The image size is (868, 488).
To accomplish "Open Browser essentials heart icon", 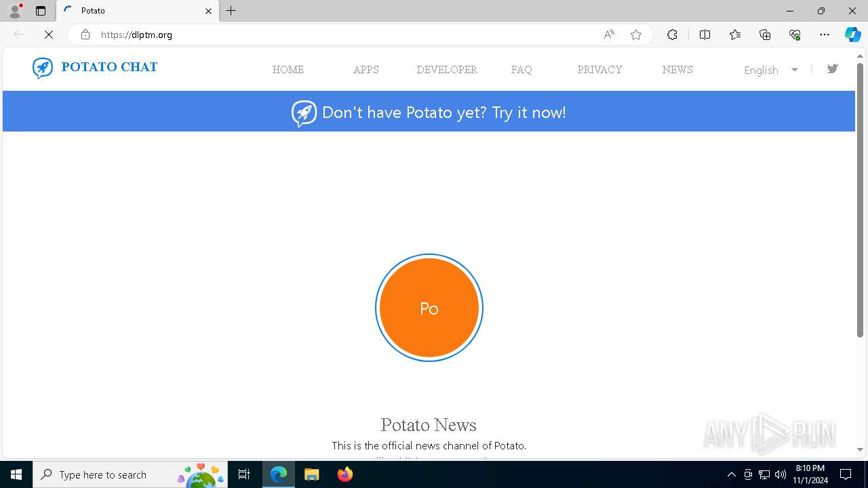I will 795,35.
